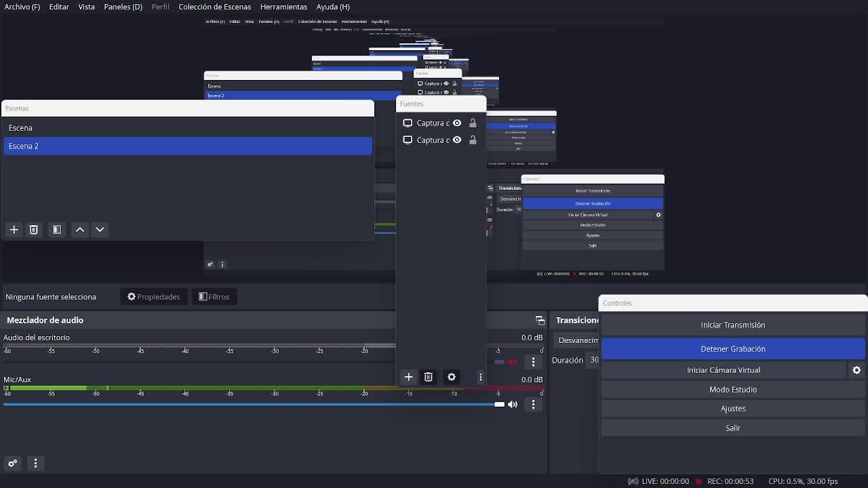Click the Audio del escritorio volume slider handle
Image resolution: width=868 pixels, height=488 pixels.
pyautogui.click(x=499, y=362)
